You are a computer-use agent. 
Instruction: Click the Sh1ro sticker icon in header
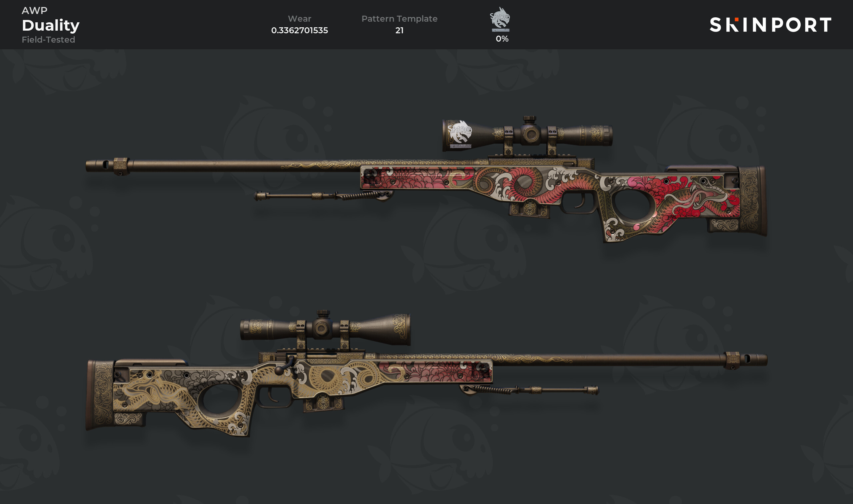tap(499, 19)
